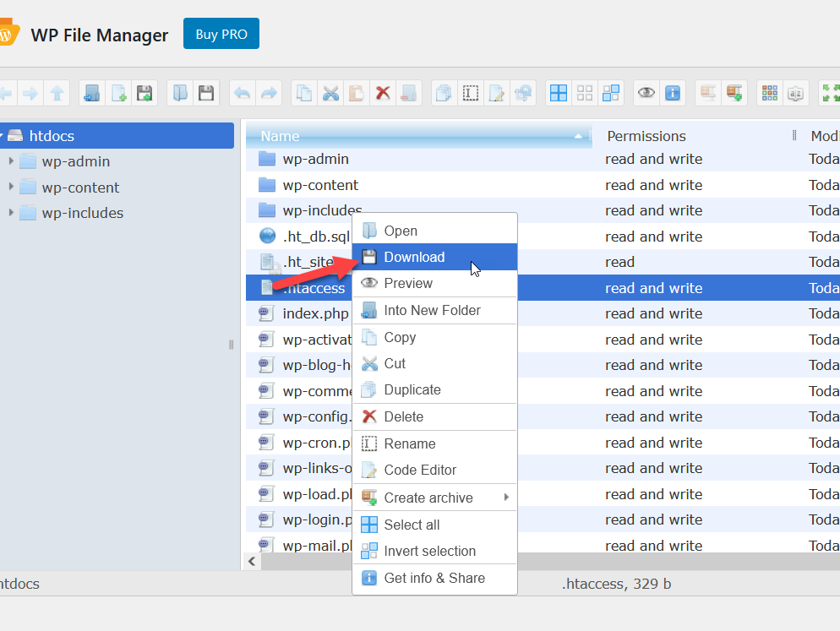This screenshot has width=840, height=631.
Task: Click the toolbar Get info icon
Action: pos(673,94)
